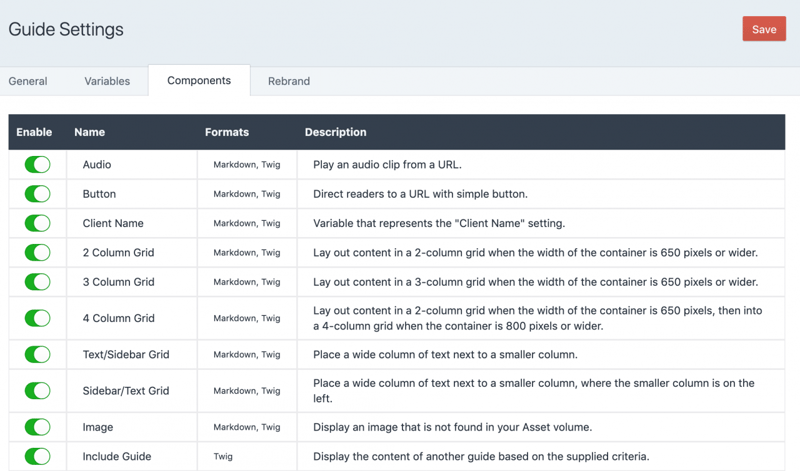The width and height of the screenshot is (800, 471).
Task: Turn off the Sidebar/Text Grid toggle
Action: pyautogui.click(x=37, y=391)
